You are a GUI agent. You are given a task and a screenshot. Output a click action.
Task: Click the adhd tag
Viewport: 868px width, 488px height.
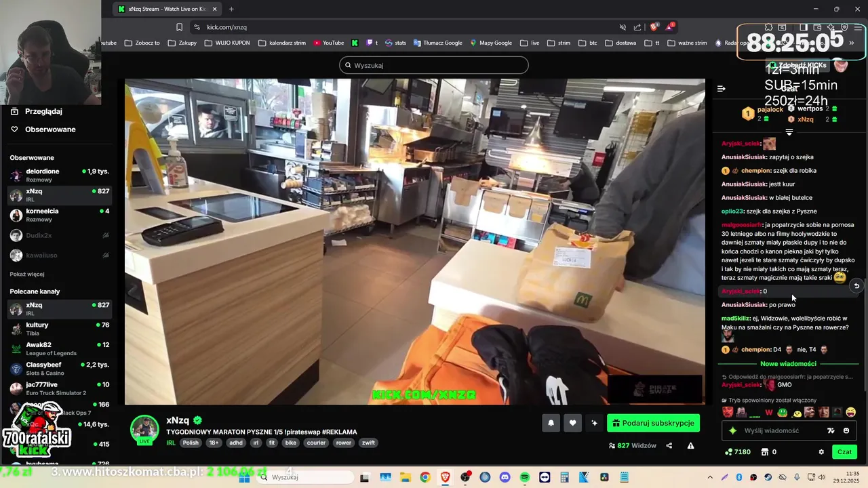(x=236, y=443)
